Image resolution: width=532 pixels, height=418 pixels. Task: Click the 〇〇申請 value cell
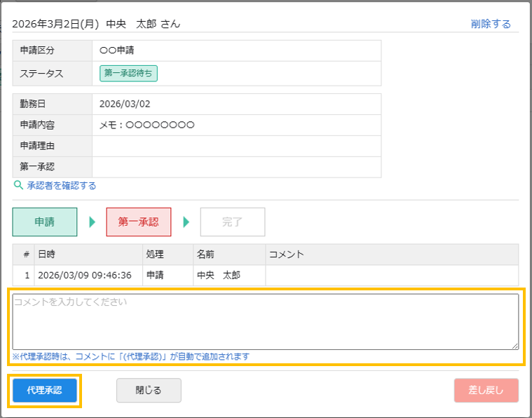[236, 50]
